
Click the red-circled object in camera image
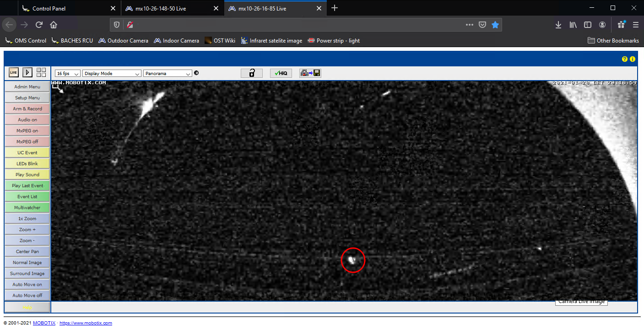pyautogui.click(x=352, y=260)
